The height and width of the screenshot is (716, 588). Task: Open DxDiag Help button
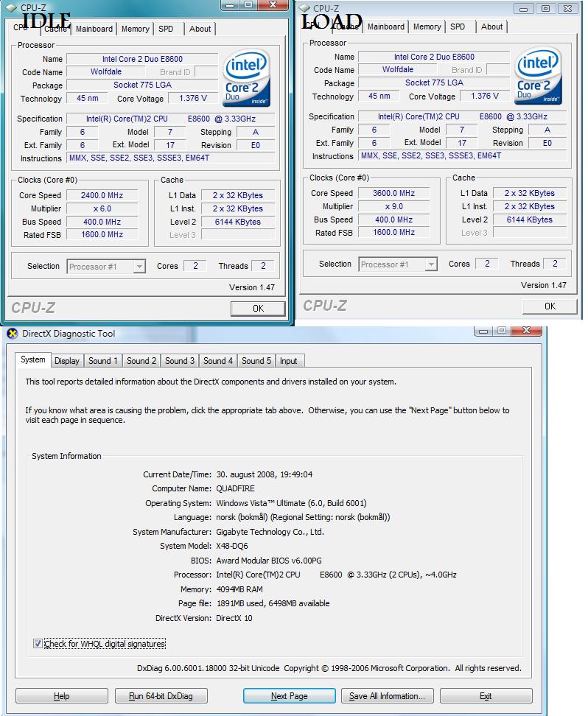coord(62,696)
